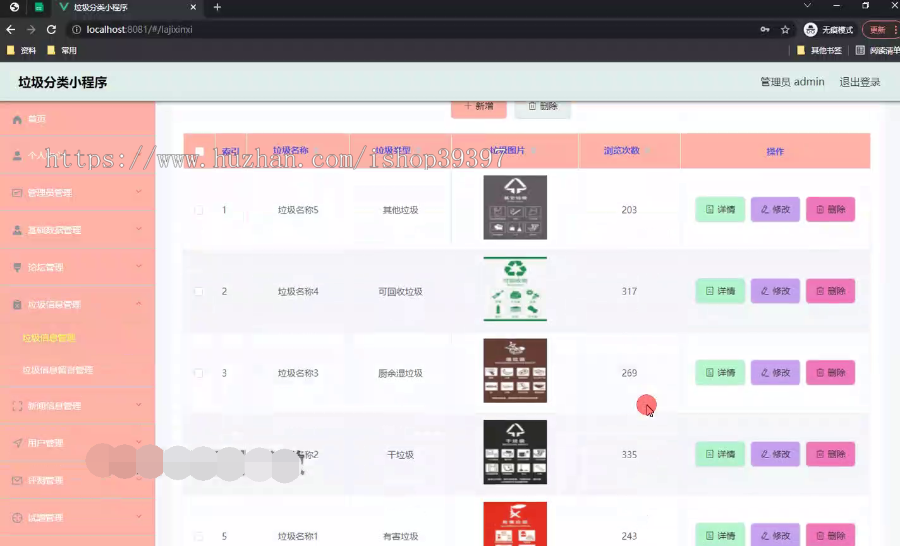The image size is (900, 546).
Task: Open the 首页 home icon in sidebar
Action: [17, 119]
